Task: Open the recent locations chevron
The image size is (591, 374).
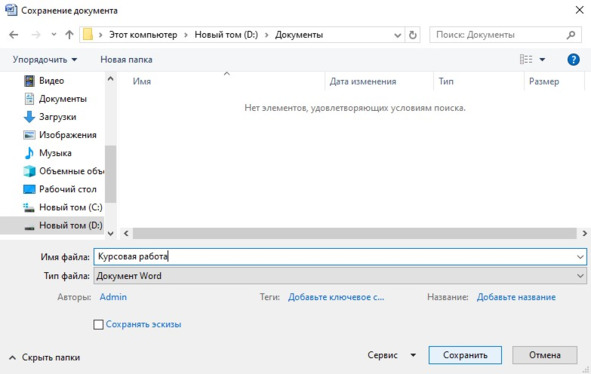Action: [54, 35]
